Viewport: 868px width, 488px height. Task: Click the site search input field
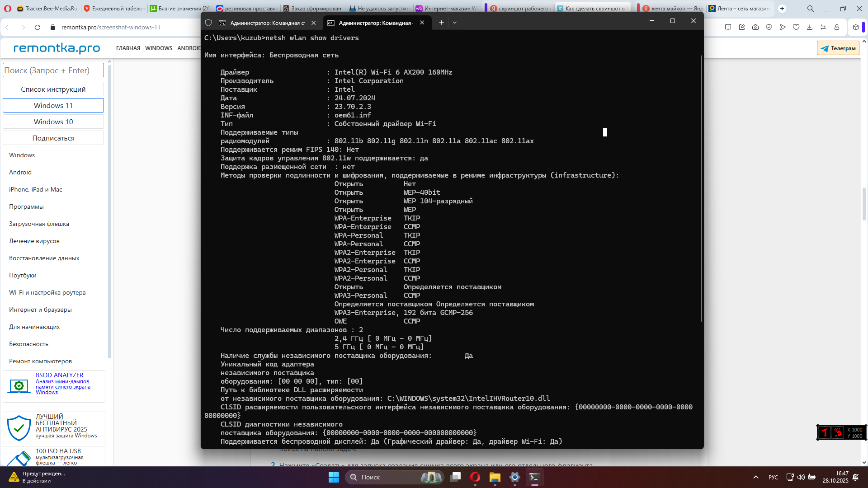pyautogui.click(x=53, y=70)
